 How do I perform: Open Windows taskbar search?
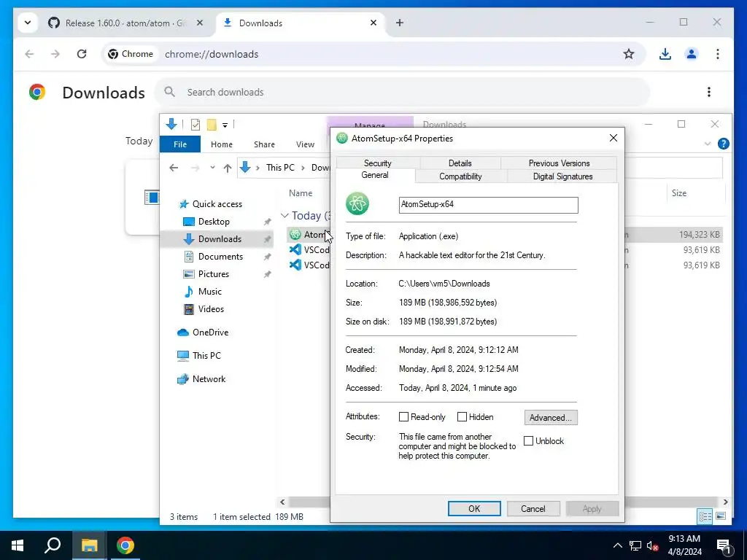coord(53,545)
